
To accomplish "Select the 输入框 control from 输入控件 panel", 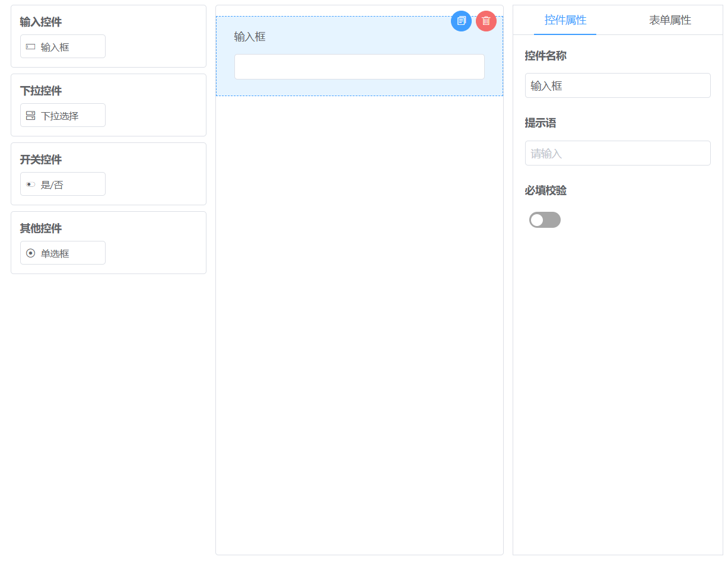I will pos(62,46).
